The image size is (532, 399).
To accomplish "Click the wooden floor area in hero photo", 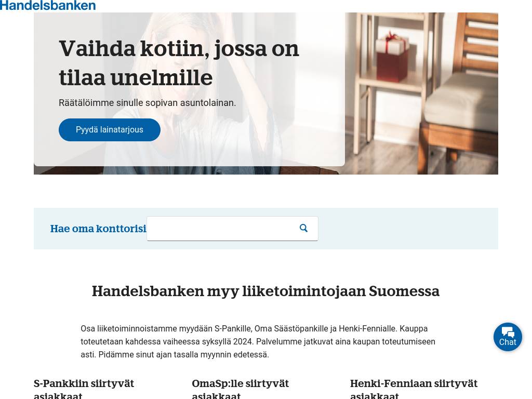I will pyautogui.click(x=383, y=159).
